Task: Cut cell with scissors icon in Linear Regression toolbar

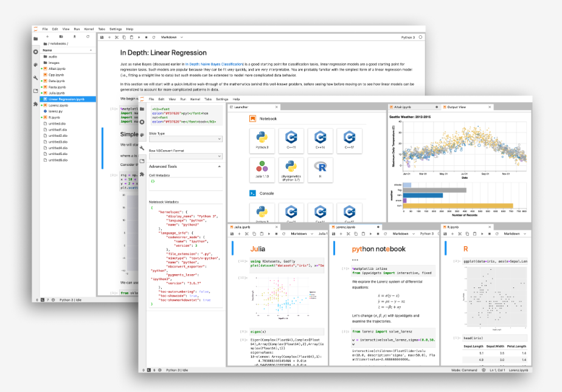Action: (x=117, y=37)
